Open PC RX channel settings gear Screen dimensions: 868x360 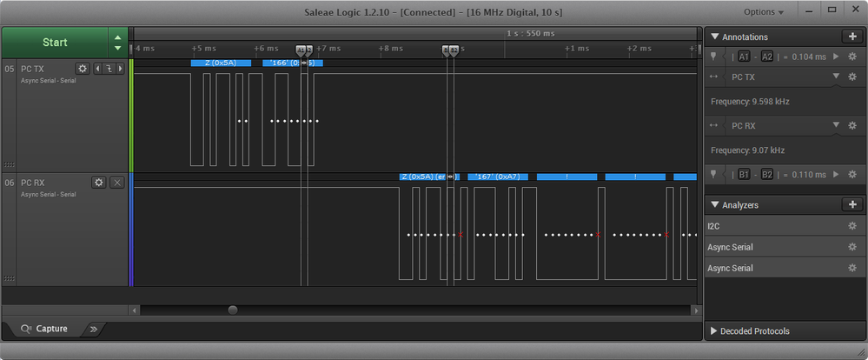(99, 183)
